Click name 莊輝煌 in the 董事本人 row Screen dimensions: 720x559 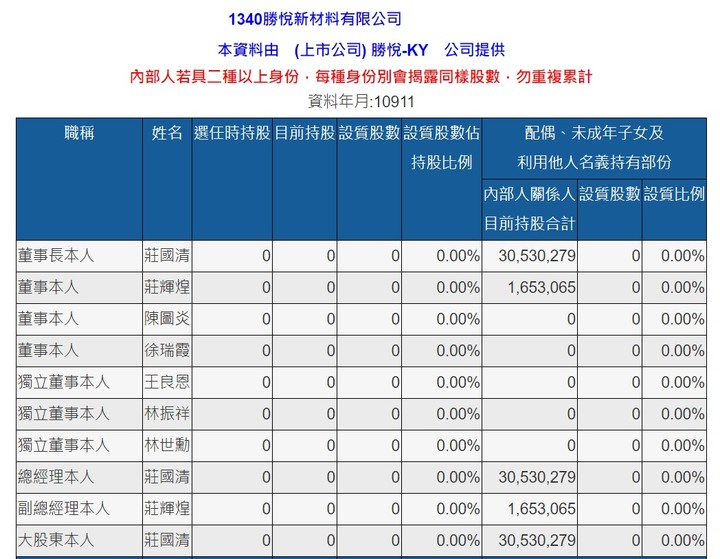coord(167,287)
